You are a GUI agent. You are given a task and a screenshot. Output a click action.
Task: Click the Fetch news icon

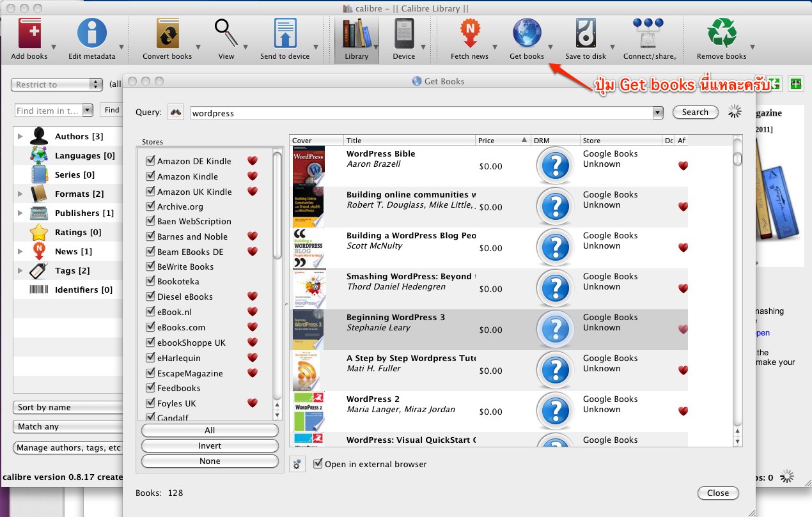pyautogui.click(x=470, y=34)
